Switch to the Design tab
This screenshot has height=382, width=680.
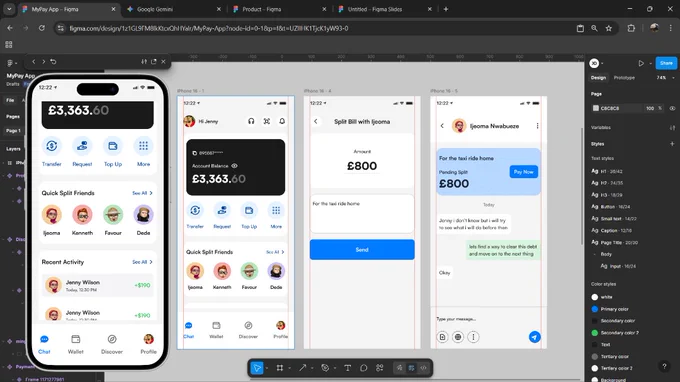pos(598,78)
